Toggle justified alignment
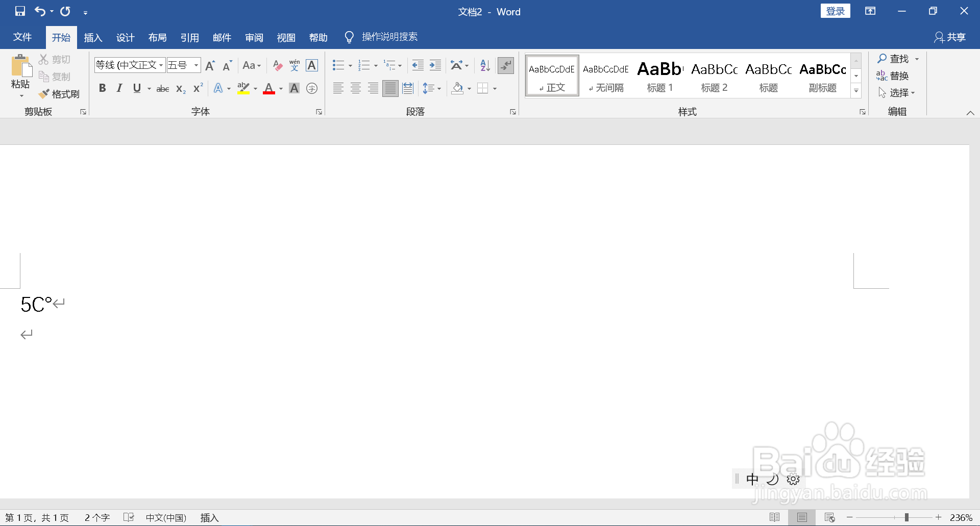This screenshot has height=526, width=980. coord(390,88)
